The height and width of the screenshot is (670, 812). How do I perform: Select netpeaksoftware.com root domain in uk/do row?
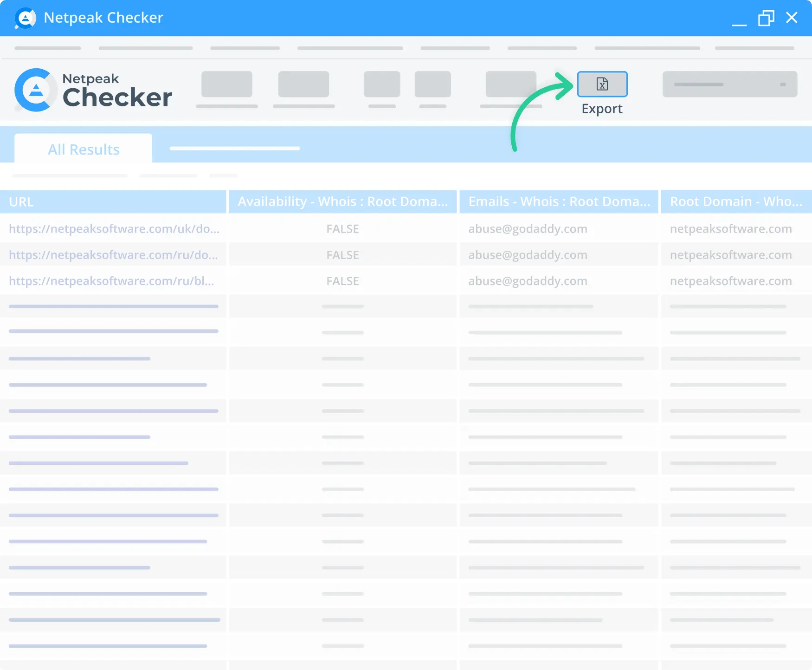coord(731,229)
